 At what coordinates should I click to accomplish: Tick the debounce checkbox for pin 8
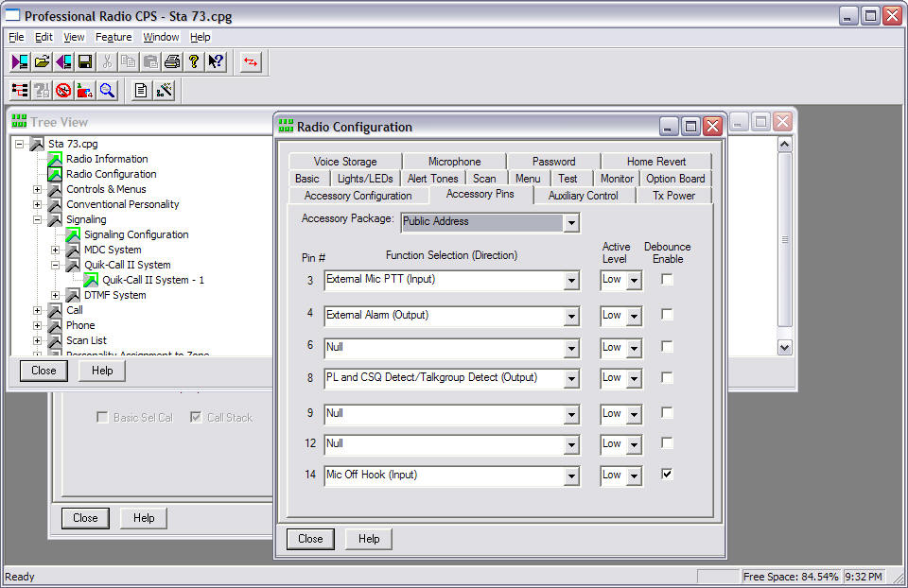click(x=668, y=378)
